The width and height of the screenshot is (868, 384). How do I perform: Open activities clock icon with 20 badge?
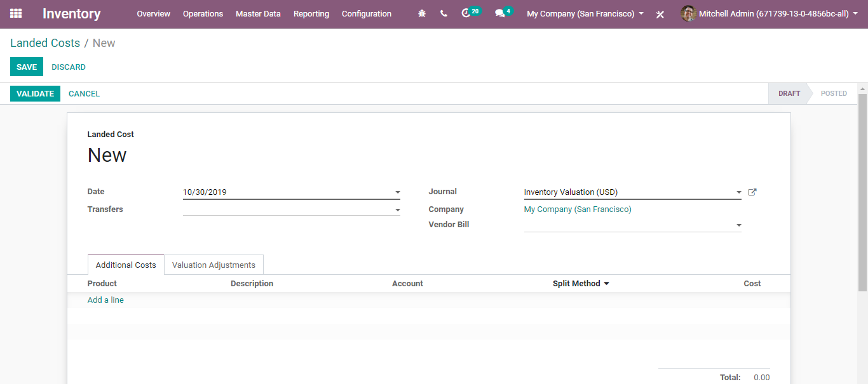click(x=471, y=13)
